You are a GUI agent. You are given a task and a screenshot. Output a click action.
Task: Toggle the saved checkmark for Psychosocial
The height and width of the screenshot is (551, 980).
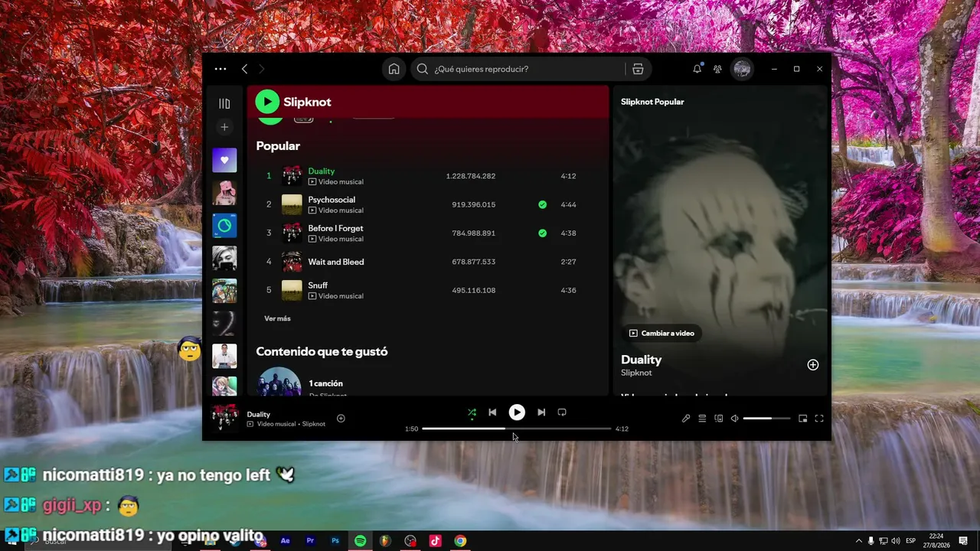[542, 204]
